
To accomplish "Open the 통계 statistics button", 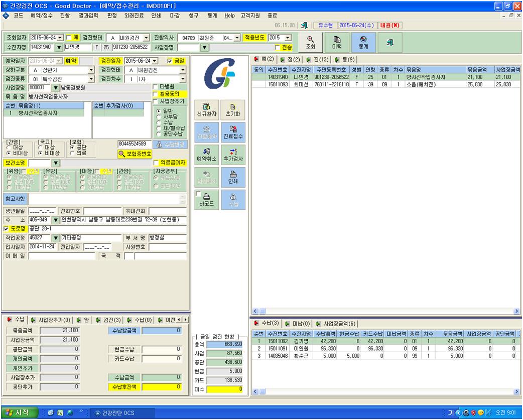I will (363, 42).
